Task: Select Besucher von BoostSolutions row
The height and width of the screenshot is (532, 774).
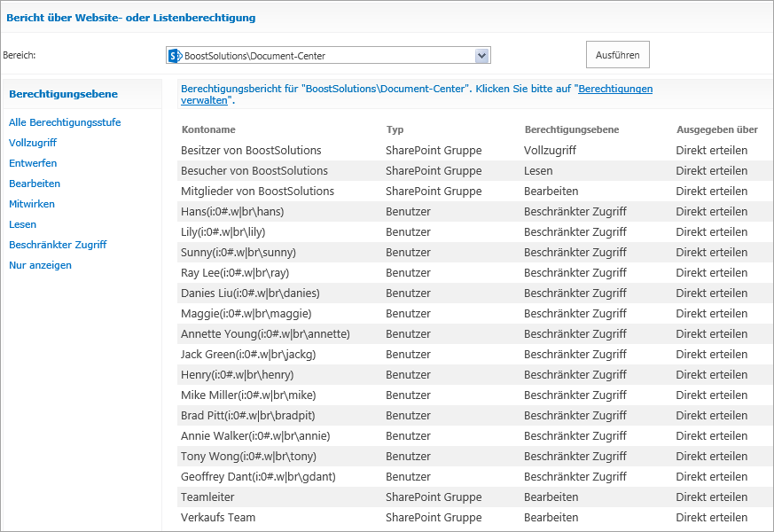Action: click(474, 171)
